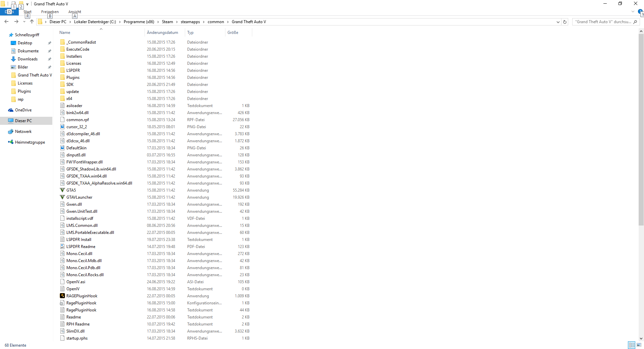Click the Dokumente icon in sidebar
Viewport: 644px width, 349px height.
click(x=13, y=51)
